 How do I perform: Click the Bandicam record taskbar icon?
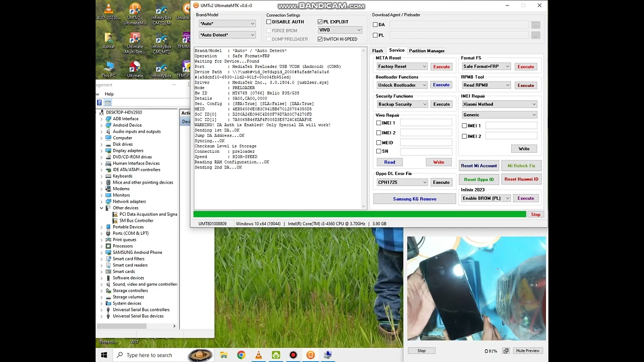click(293, 355)
